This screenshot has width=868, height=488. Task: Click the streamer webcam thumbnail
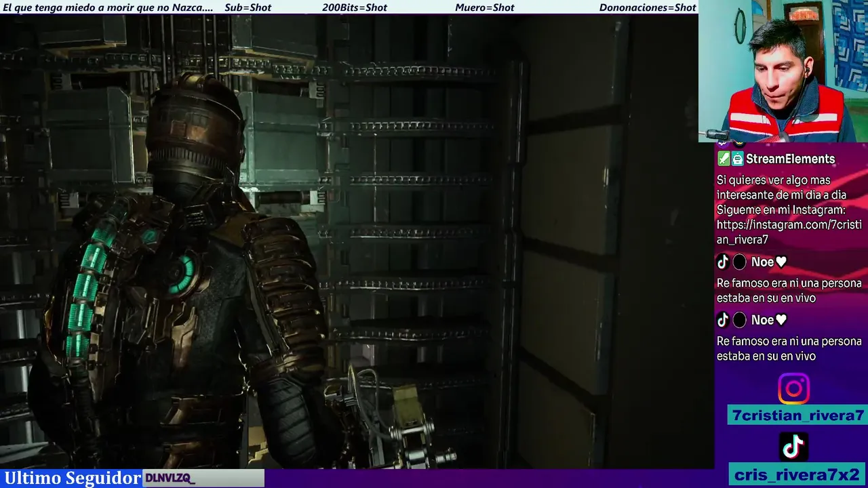(783, 71)
